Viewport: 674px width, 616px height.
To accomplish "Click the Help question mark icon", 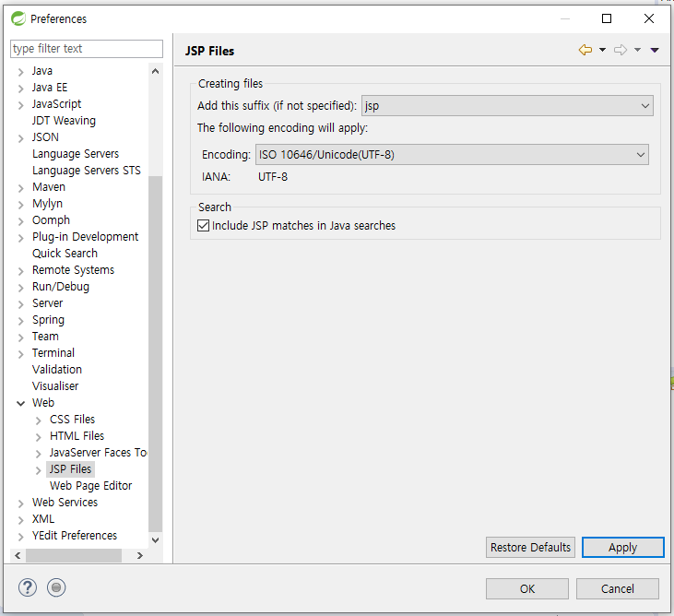I will (x=28, y=587).
